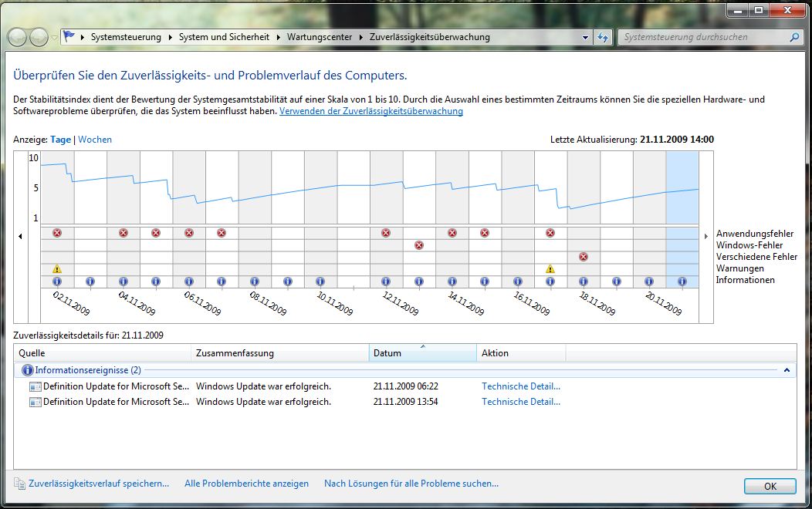
Task: Switch chart view to Tage
Action: [x=60, y=140]
